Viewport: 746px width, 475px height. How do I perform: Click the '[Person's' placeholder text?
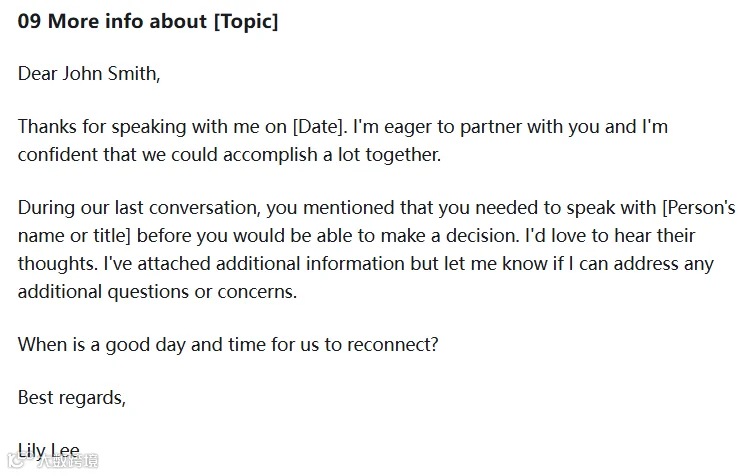(x=699, y=208)
